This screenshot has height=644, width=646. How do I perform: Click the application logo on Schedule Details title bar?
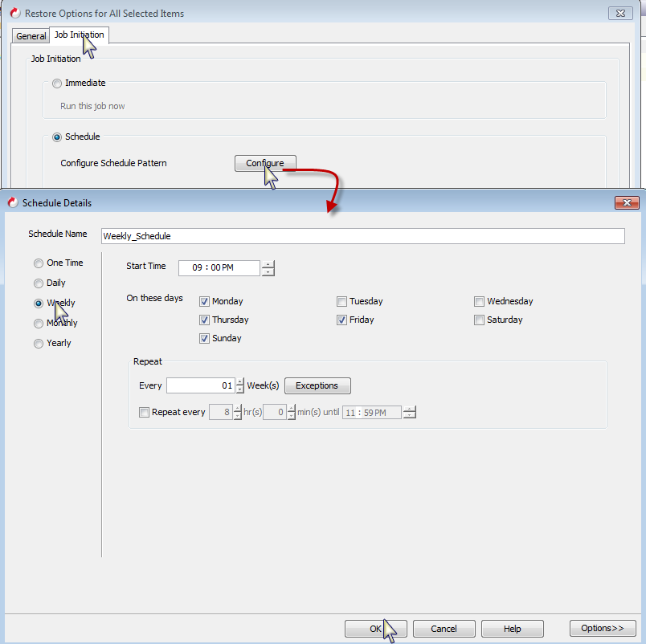11,202
